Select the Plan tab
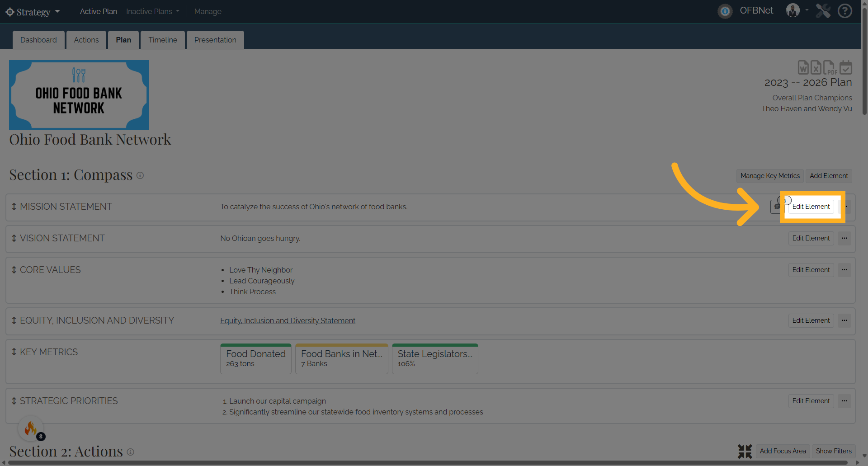Image resolution: width=868 pixels, height=466 pixels. point(123,40)
